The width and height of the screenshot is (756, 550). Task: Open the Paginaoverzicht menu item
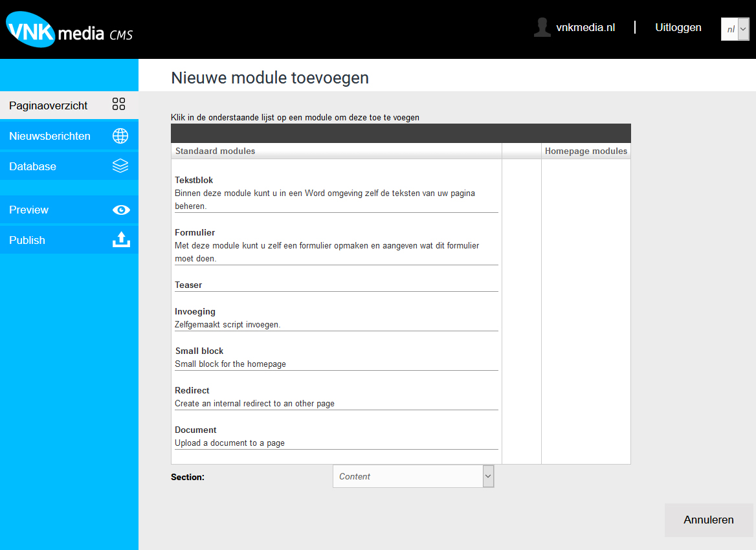pyautogui.click(x=49, y=105)
